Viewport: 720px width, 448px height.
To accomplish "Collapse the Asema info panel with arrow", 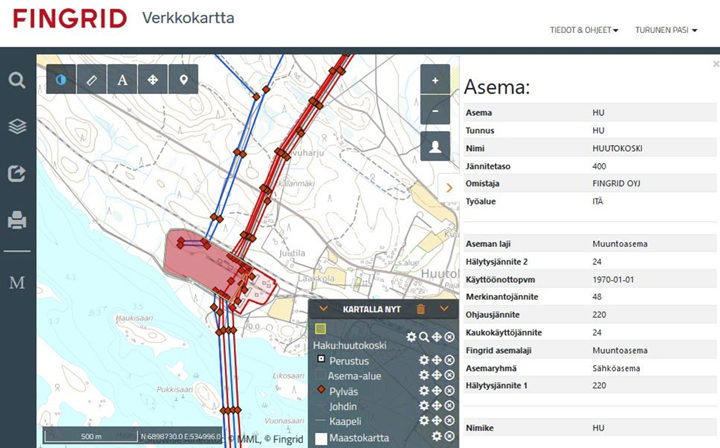I will click(x=449, y=187).
